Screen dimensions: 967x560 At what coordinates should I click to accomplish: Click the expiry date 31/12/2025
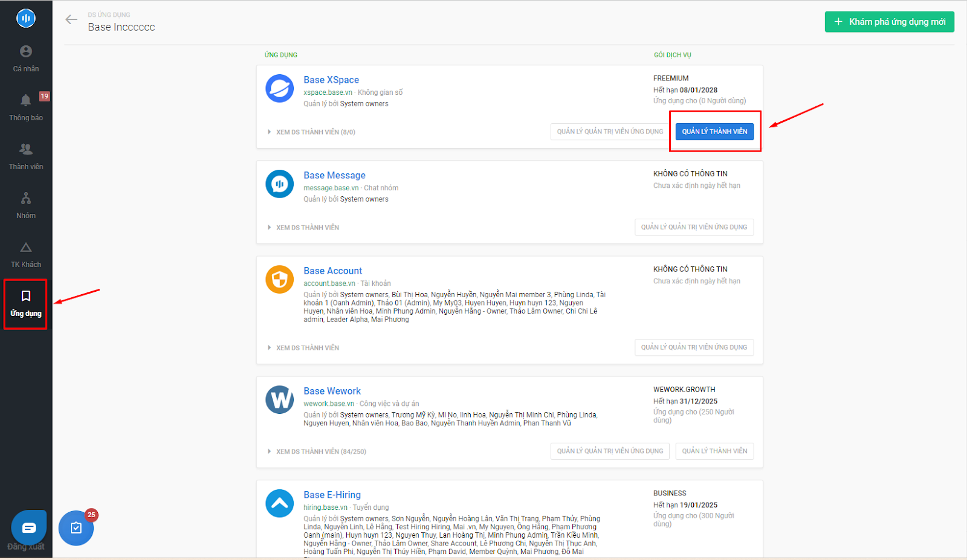coord(699,401)
